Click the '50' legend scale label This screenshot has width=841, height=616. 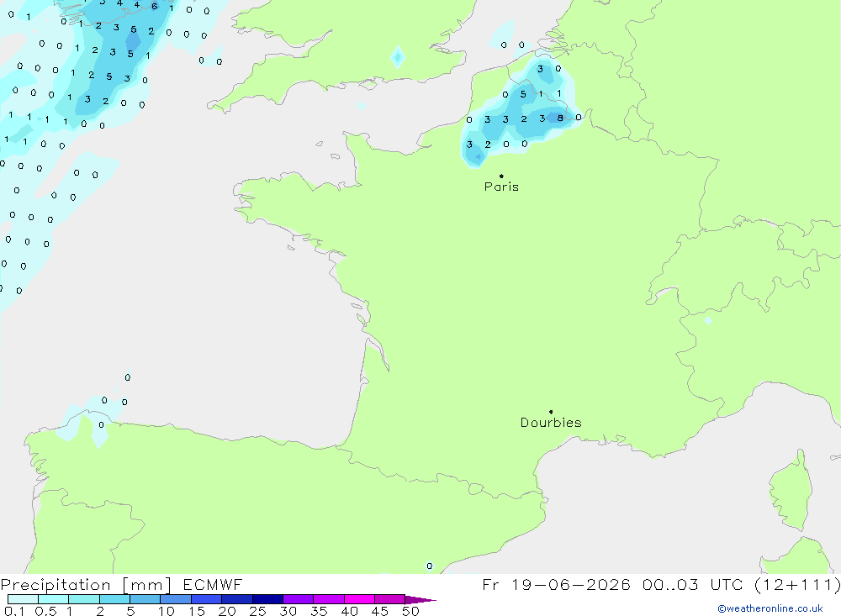click(411, 611)
